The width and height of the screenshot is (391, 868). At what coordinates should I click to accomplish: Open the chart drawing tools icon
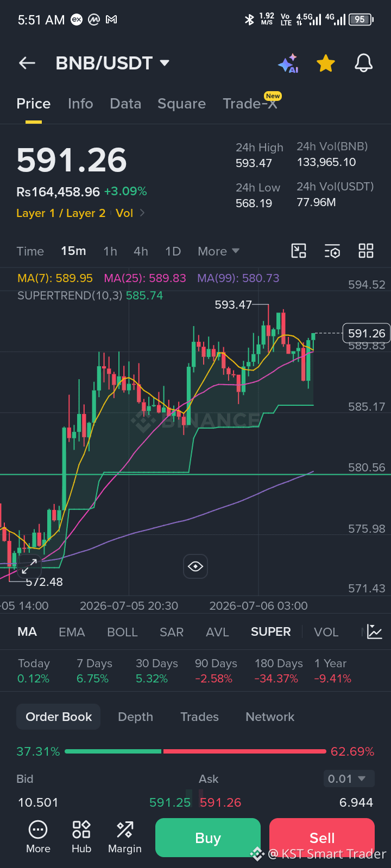(x=299, y=251)
